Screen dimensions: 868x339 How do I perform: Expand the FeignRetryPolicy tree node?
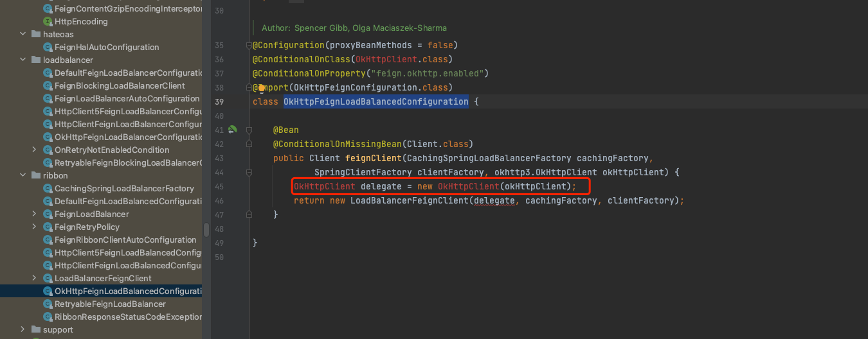pyautogui.click(x=34, y=227)
